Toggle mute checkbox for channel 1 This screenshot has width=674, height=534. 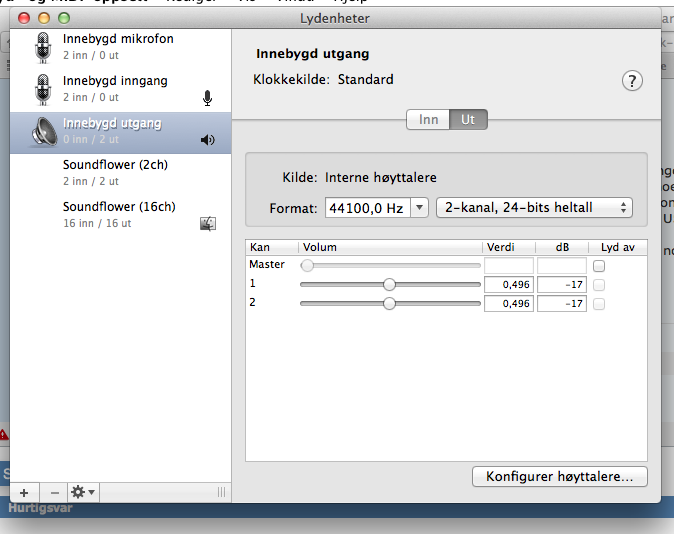coord(599,285)
